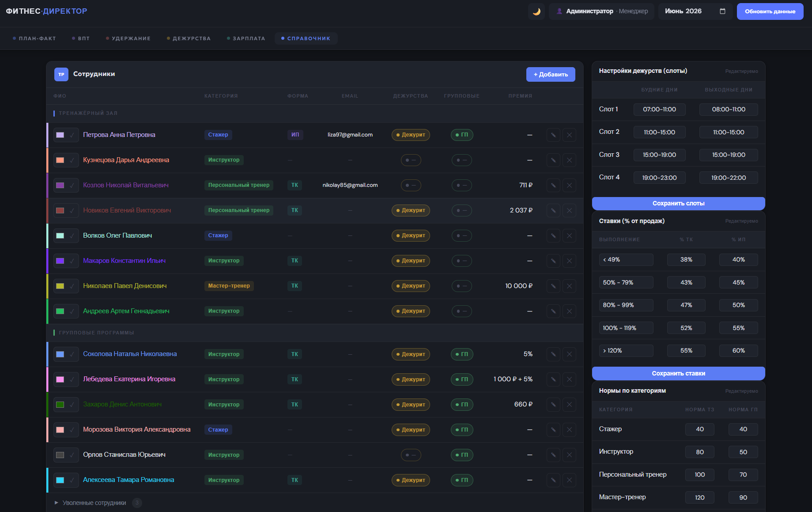Click edit pencil for Алексеева Тамара Романовна

coord(553,480)
